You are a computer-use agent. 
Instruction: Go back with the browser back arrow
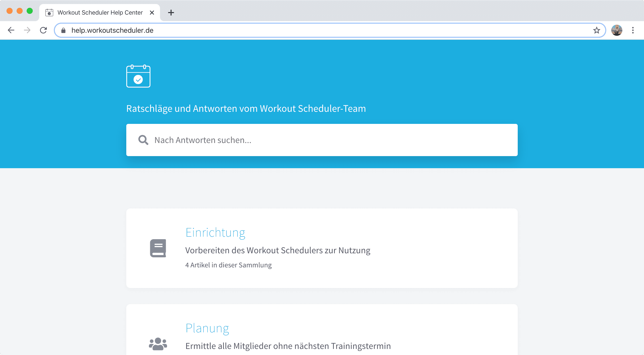[11, 30]
